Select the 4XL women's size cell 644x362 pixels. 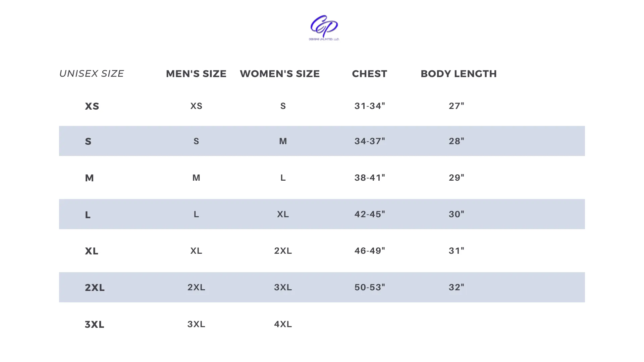pos(283,324)
